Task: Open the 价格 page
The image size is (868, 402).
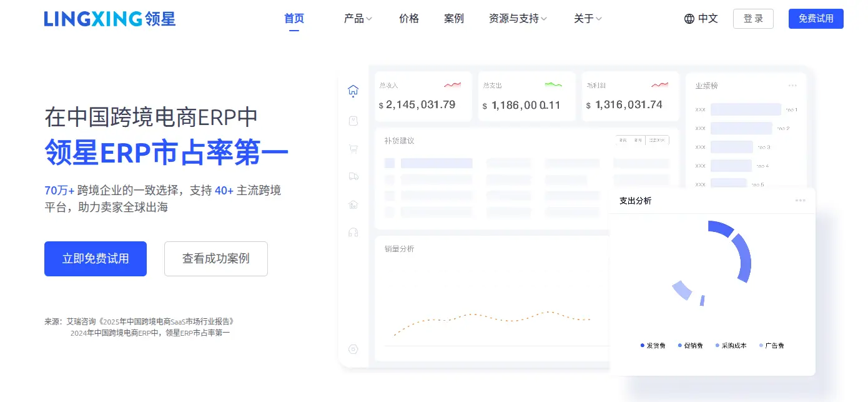Action: pyautogui.click(x=409, y=19)
